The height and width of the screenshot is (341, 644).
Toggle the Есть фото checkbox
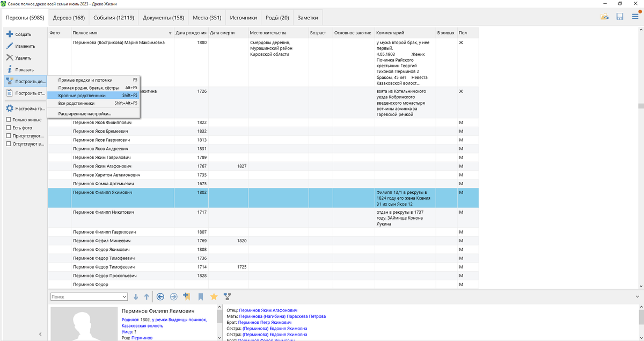pyautogui.click(x=9, y=128)
